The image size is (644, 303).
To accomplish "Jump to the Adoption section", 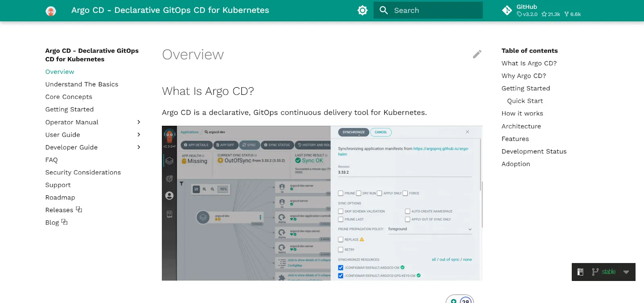I will pos(516,164).
